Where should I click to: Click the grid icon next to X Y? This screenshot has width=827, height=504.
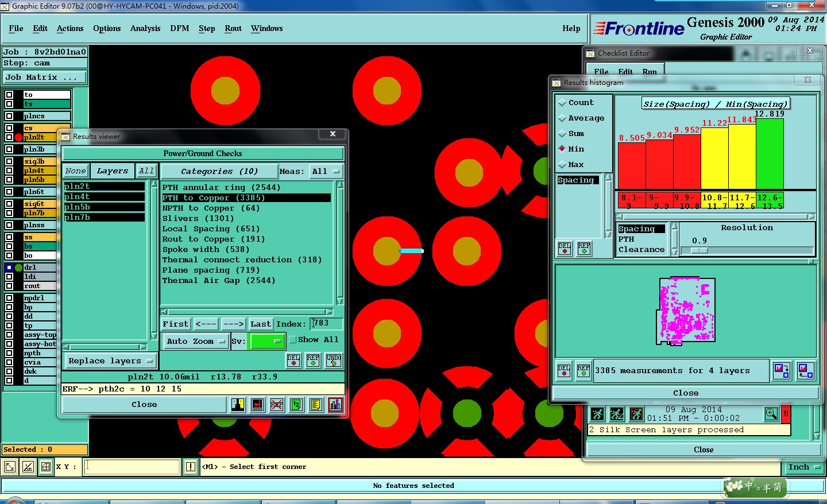47,467
